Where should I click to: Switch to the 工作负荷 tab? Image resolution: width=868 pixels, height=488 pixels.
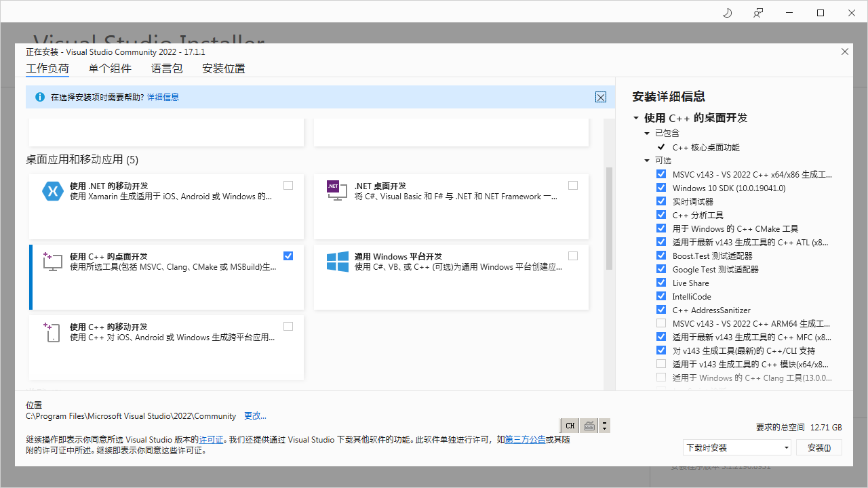click(47, 68)
